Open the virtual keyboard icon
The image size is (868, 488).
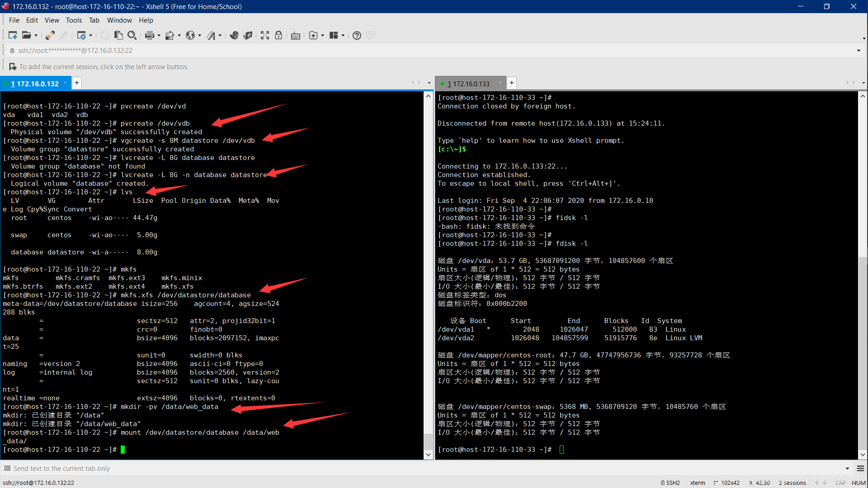click(x=296, y=35)
